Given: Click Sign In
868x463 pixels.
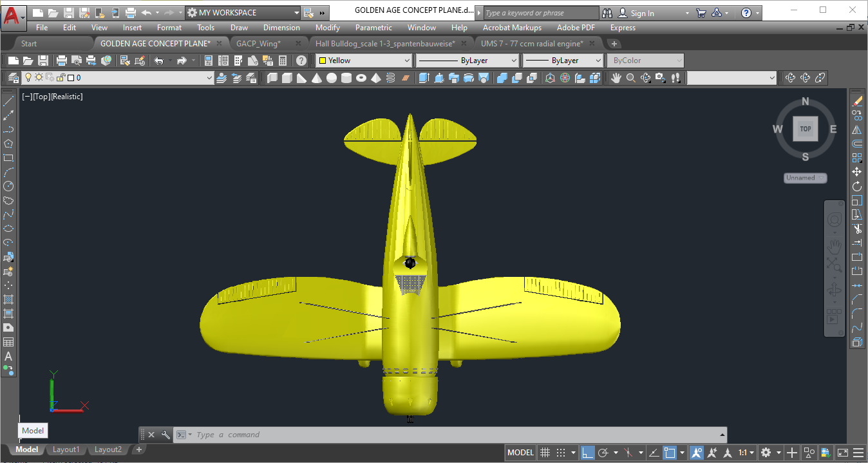Looking at the screenshot, I should click(x=642, y=13).
